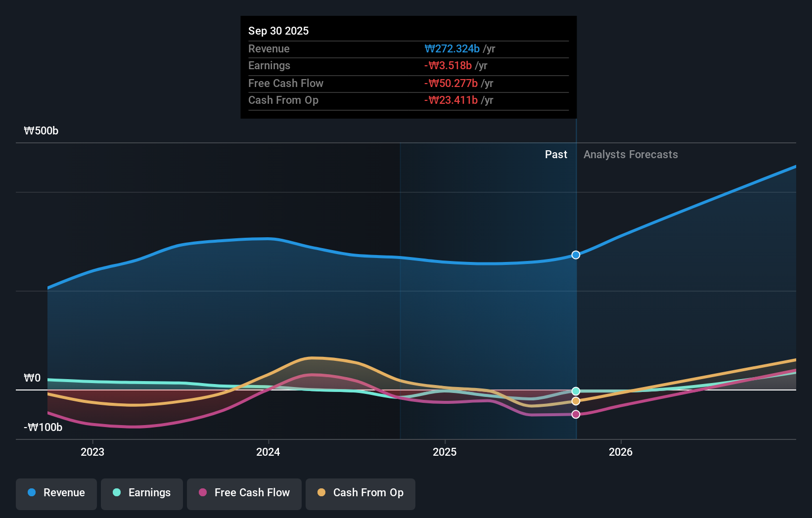The width and height of the screenshot is (812, 518).
Task: Collapse the Cash From Op legend entry
Action: click(x=360, y=493)
